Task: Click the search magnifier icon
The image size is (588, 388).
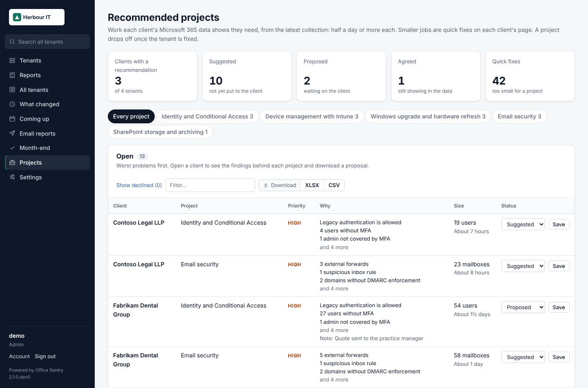Action: (x=12, y=42)
